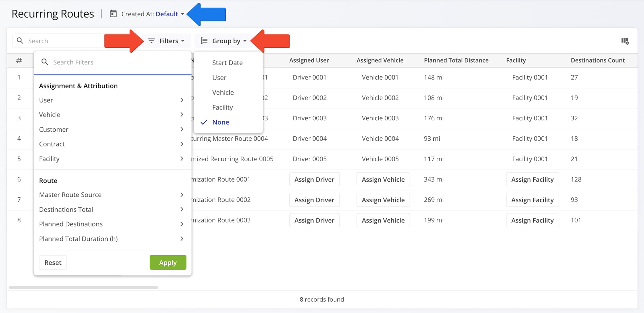Viewport: 644px width, 313px height.
Task: Click the Search Filters input field
Action: point(119,62)
